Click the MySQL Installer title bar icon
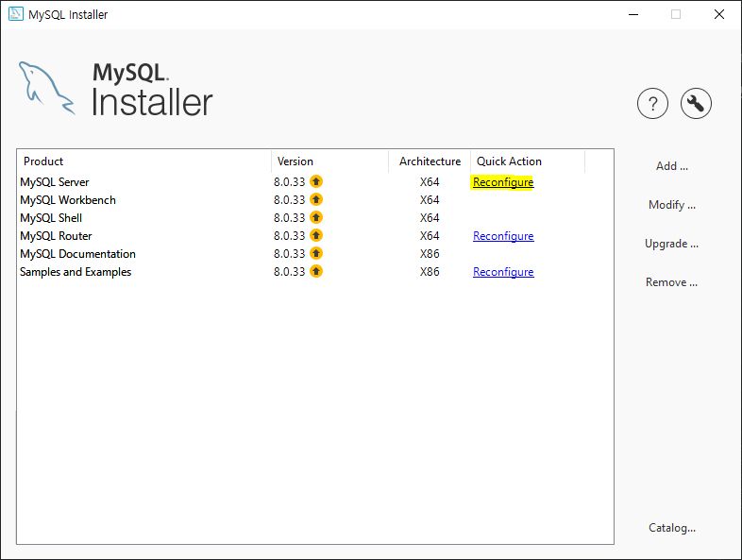Image resolution: width=742 pixels, height=560 pixels. pos(16,14)
